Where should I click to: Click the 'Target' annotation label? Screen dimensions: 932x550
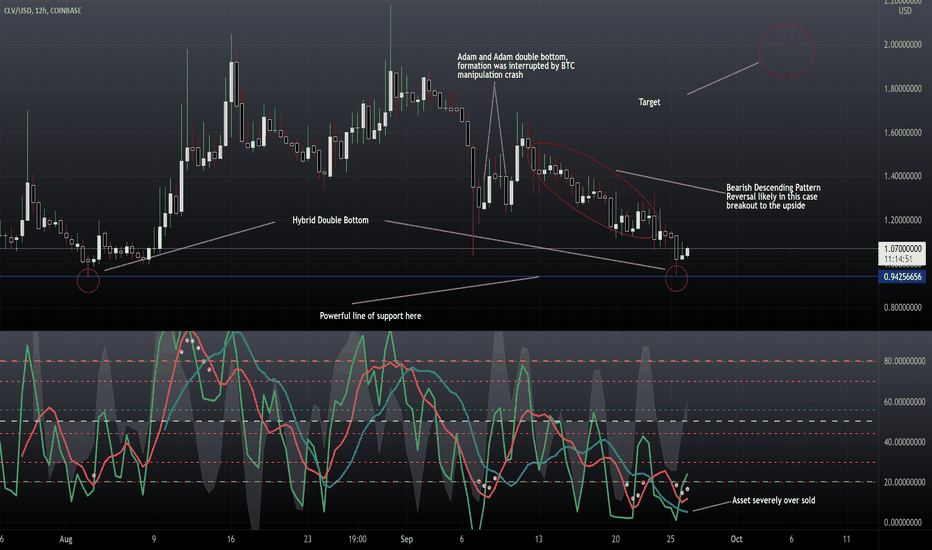tap(649, 102)
